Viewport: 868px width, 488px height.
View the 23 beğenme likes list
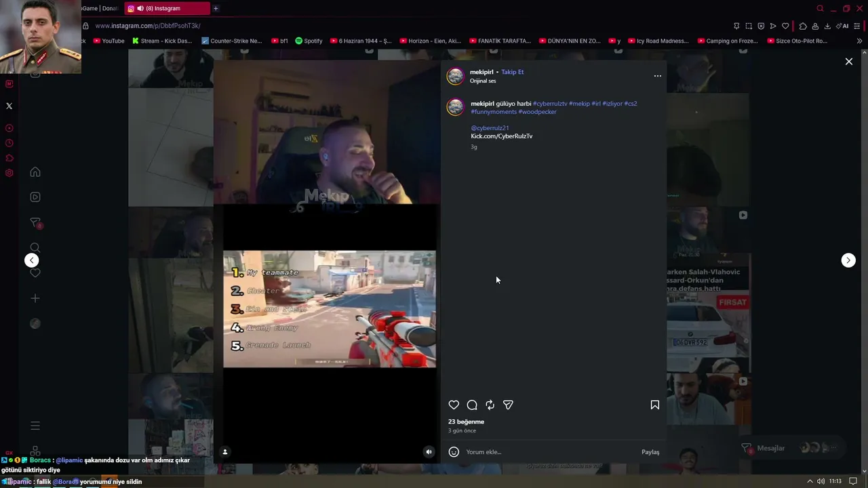[x=466, y=422]
